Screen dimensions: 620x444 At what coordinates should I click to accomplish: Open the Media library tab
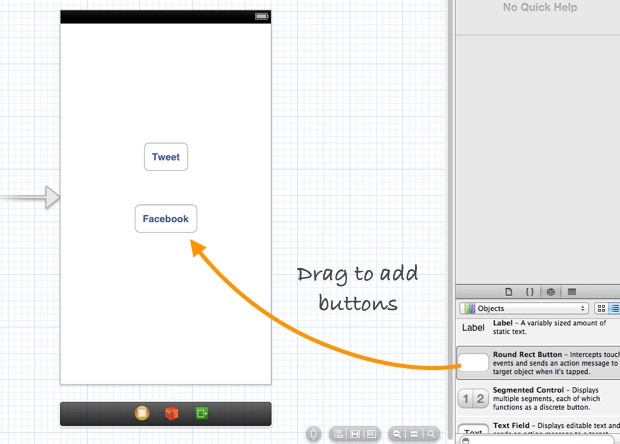pyautogui.click(x=571, y=291)
